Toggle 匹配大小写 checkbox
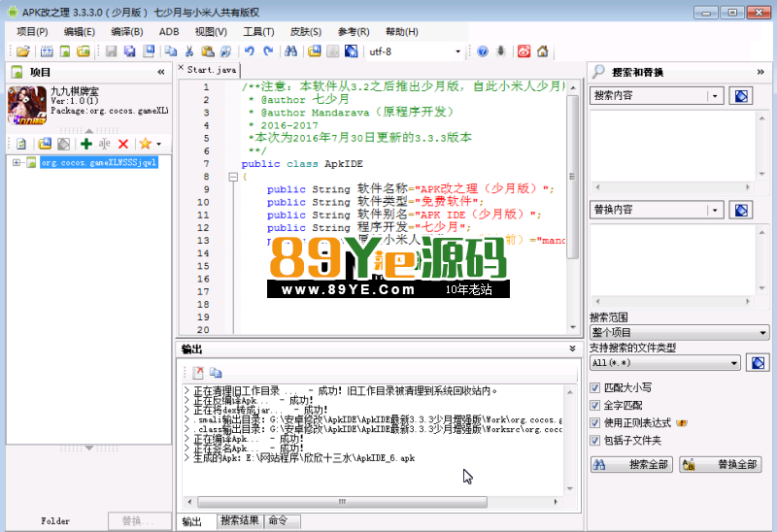 click(x=595, y=387)
